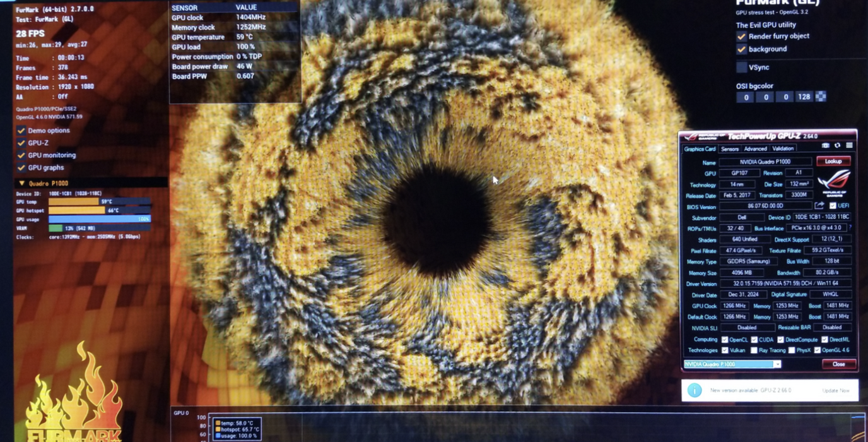Image resolution: width=868 pixels, height=442 pixels.
Task: Toggle the GPU monitoring panel checkbox
Action: click(21, 155)
